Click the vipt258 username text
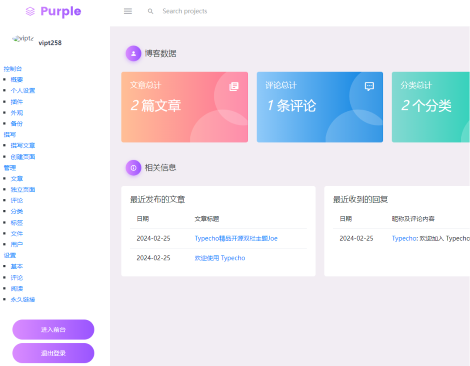This screenshot has height=366, width=470. tap(50, 43)
